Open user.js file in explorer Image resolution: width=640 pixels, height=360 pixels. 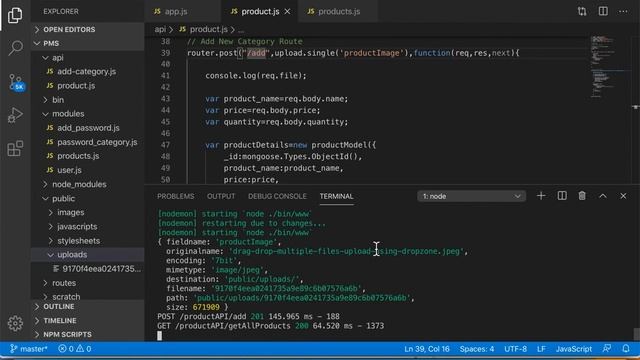(87, 170)
